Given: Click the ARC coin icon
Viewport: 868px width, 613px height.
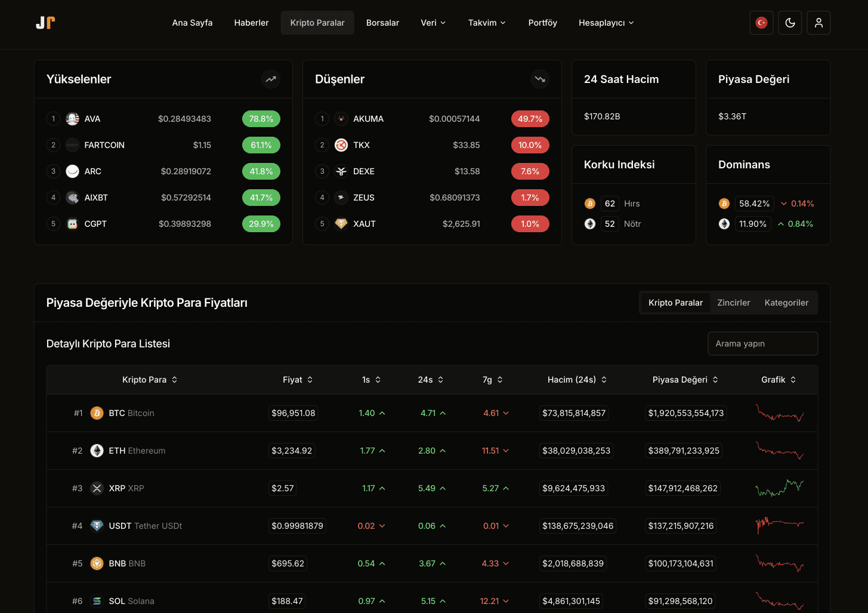Looking at the screenshot, I should [x=73, y=171].
